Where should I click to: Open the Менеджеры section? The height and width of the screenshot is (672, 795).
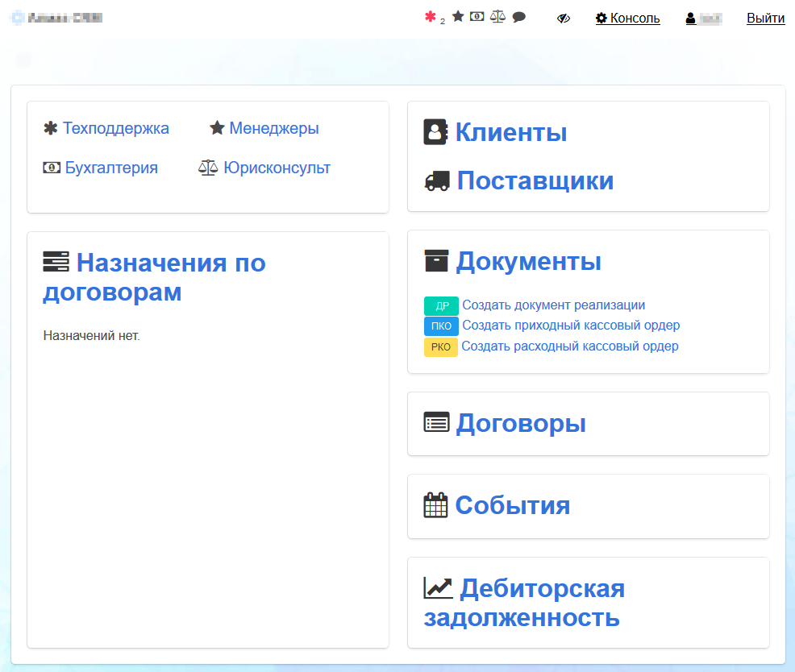point(273,128)
